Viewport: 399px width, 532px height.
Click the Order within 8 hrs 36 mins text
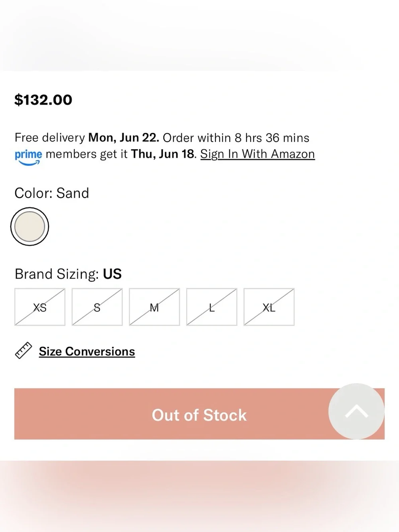pos(236,138)
